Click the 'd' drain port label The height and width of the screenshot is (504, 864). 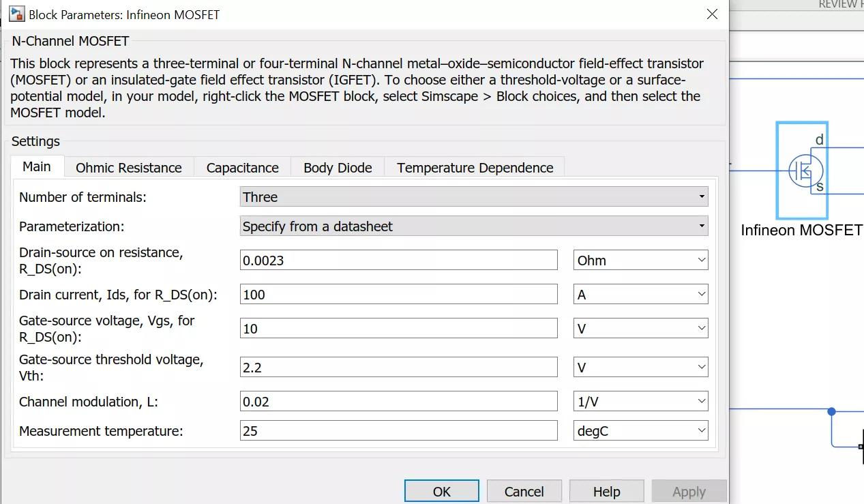point(819,140)
